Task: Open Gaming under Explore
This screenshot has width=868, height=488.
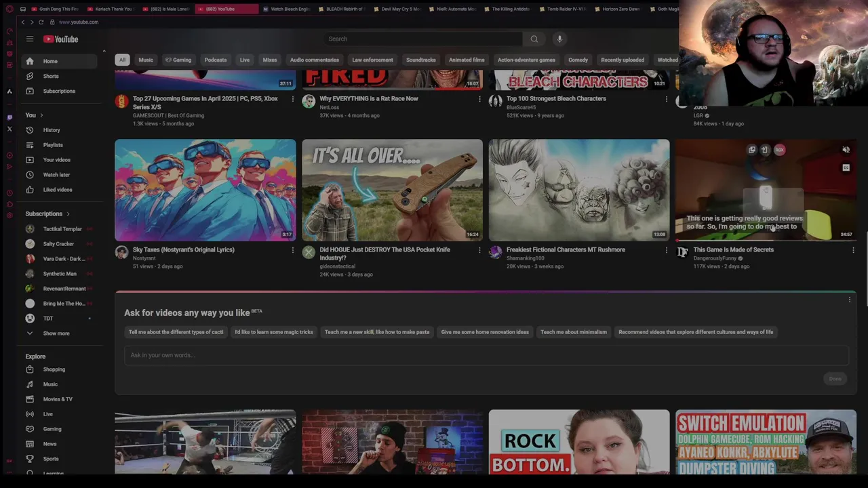Action: click(58, 429)
